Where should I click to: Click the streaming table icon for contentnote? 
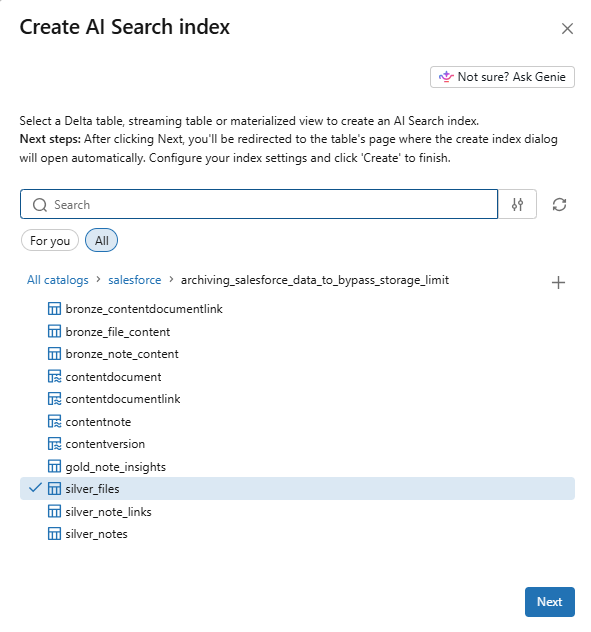pos(54,422)
